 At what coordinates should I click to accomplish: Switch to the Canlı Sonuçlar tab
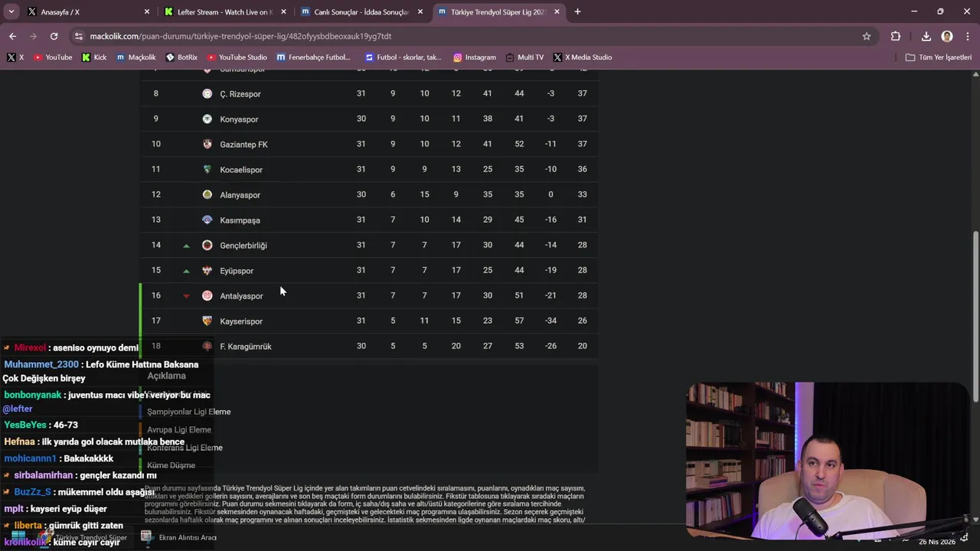coord(362,12)
